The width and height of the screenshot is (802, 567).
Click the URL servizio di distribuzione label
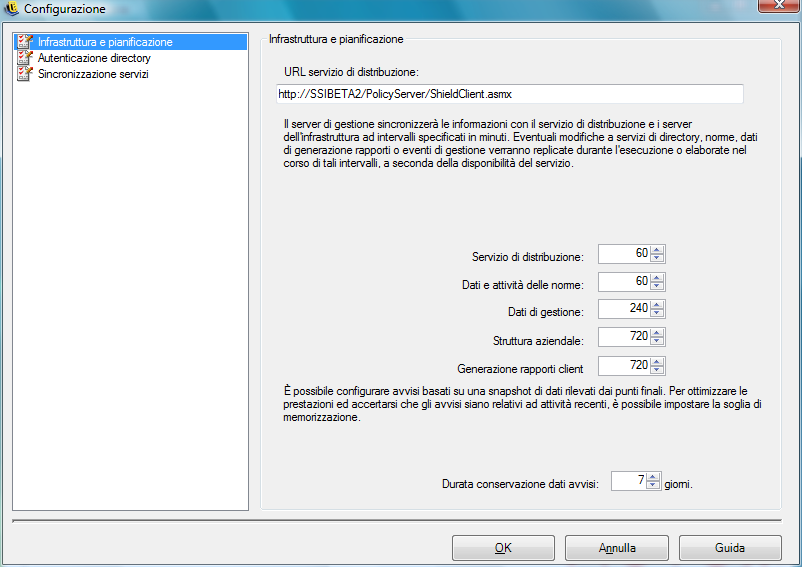tap(351, 72)
